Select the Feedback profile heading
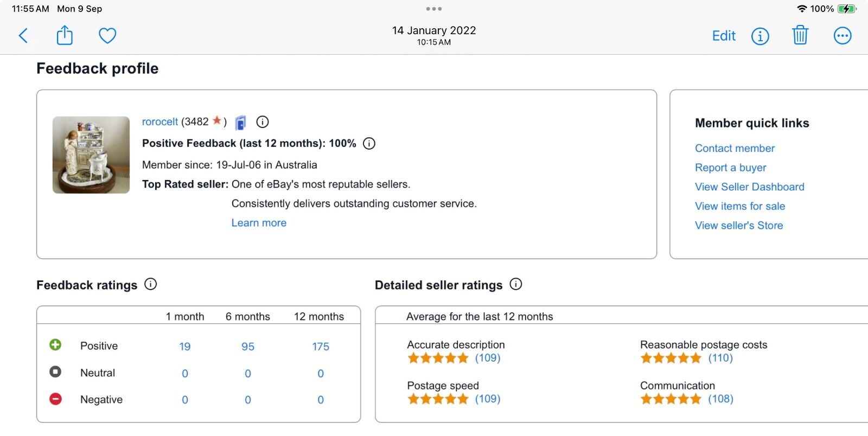The width and height of the screenshot is (868, 436). pos(98,69)
